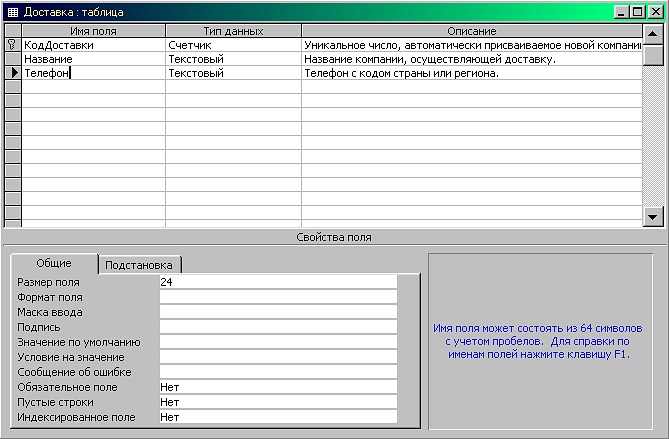Select the Название field name cell
Image resolution: width=669 pixels, height=439 pixels.
point(93,59)
